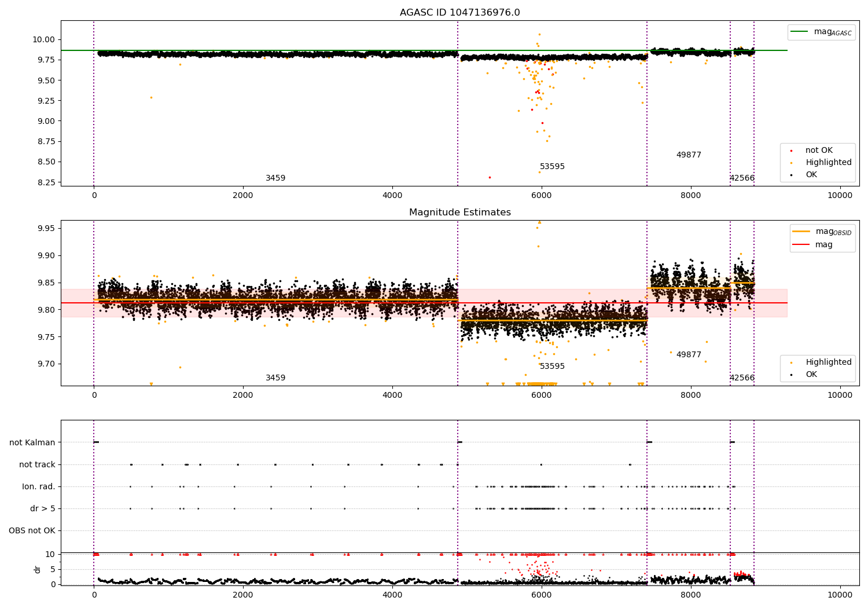Select 'OK' legend entry in top plot
Screen dimensions: 868x608
[811, 175]
